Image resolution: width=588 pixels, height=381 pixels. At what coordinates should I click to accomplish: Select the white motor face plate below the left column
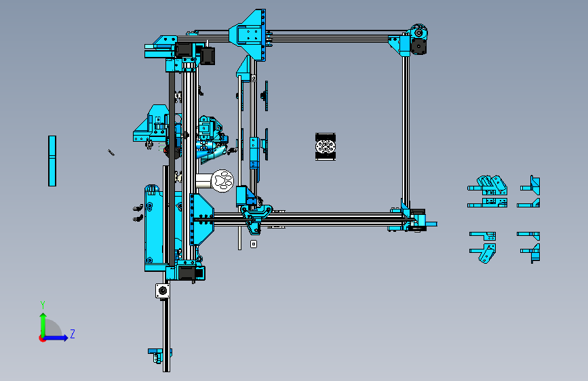click(162, 291)
